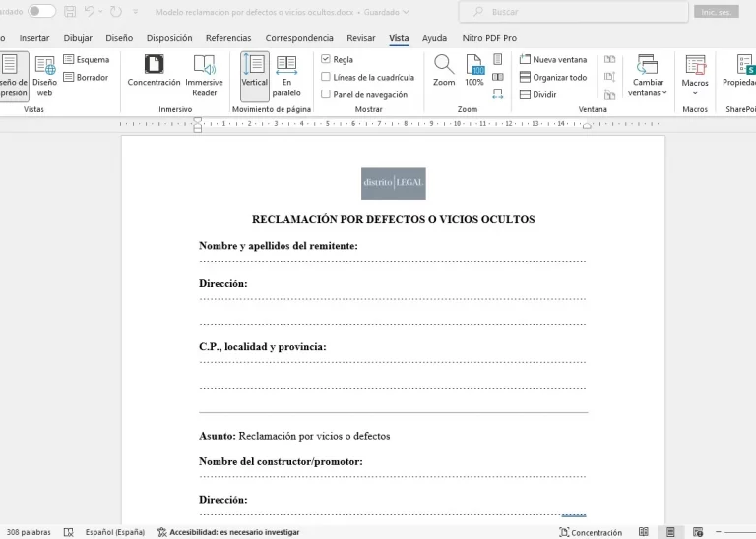
Task: Open the Zoom magnifier dialog
Action: coord(444,70)
